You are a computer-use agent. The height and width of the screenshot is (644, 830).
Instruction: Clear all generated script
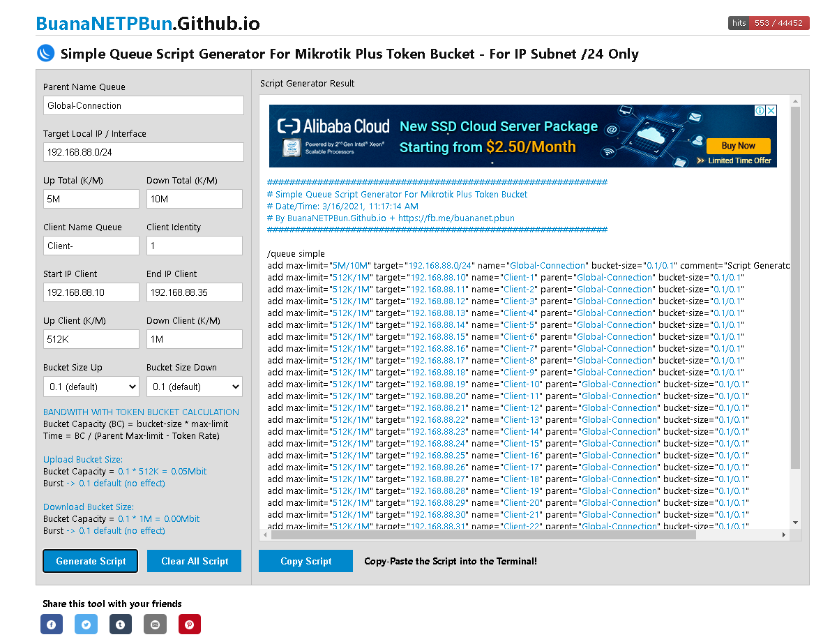pos(194,560)
